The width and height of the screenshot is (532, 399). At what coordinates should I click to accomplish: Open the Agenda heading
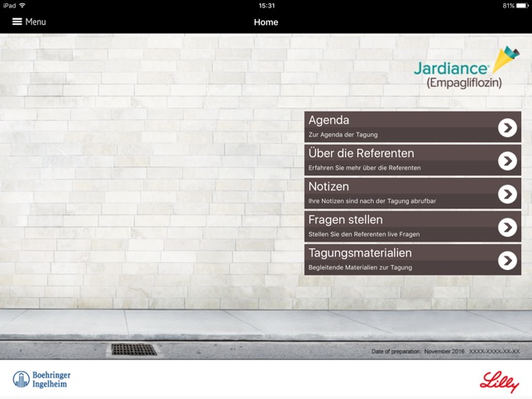pyautogui.click(x=328, y=120)
